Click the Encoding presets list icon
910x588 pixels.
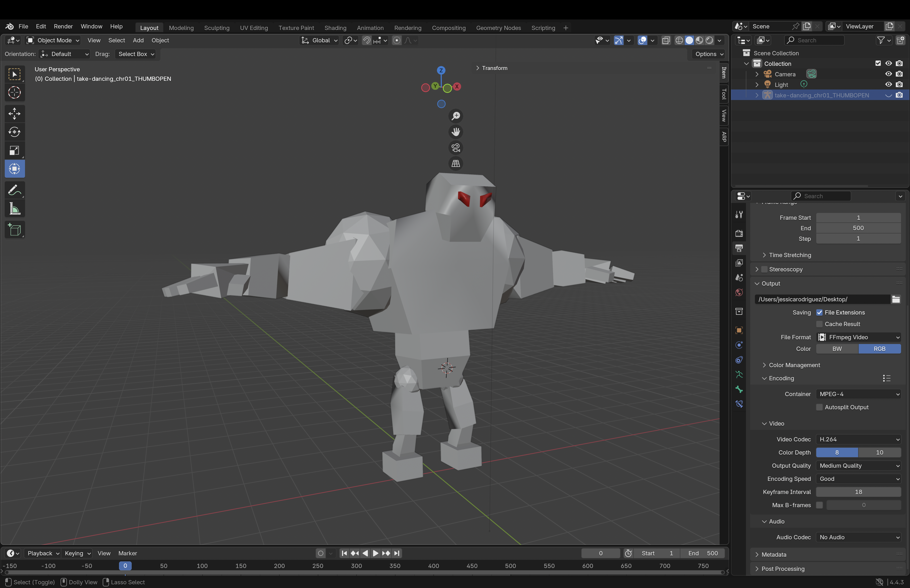click(x=887, y=378)
